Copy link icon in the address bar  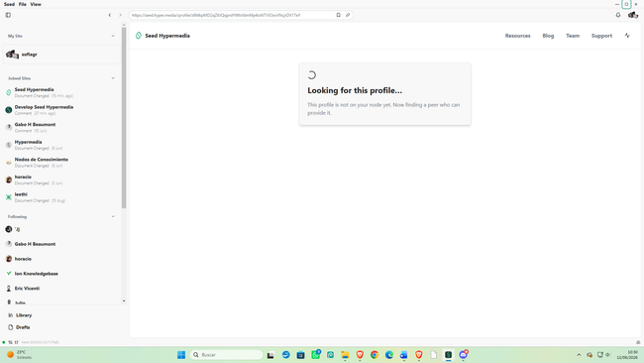[348, 15]
